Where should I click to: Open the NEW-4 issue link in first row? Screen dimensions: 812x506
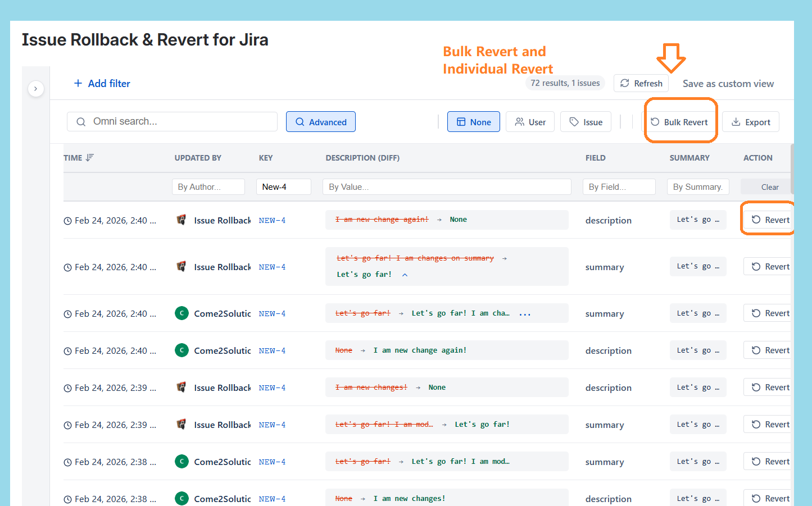coord(272,221)
